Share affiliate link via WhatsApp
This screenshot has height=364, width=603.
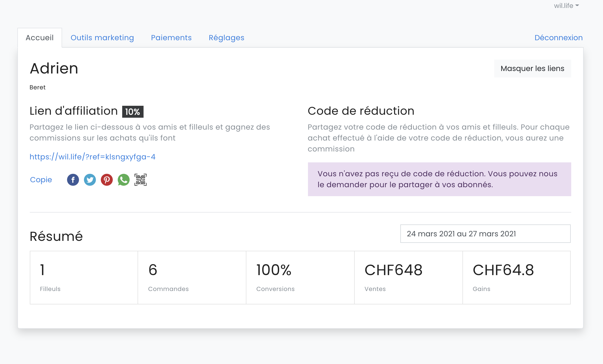click(x=123, y=180)
